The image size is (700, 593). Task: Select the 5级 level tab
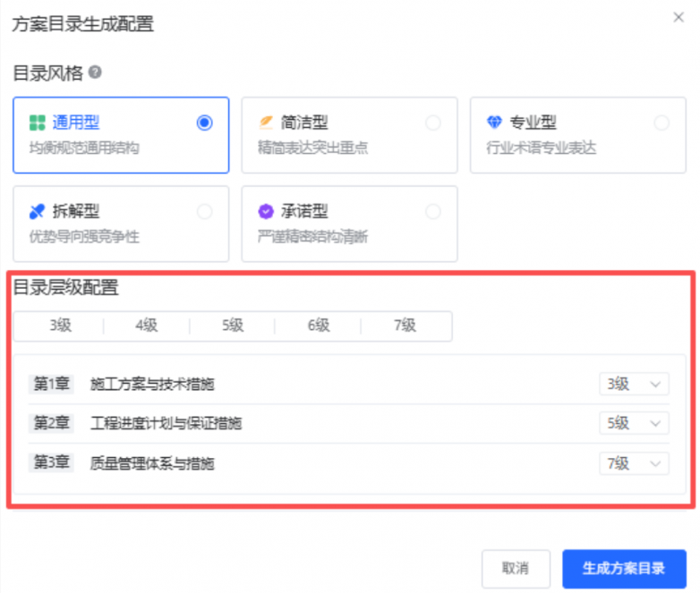(x=233, y=326)
